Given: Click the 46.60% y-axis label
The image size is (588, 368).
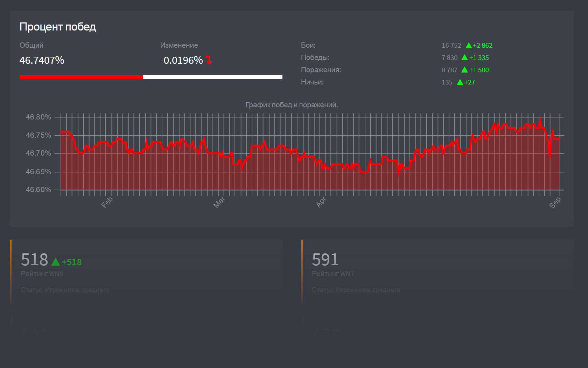Looking at the screenshot, I should [38, 190].
